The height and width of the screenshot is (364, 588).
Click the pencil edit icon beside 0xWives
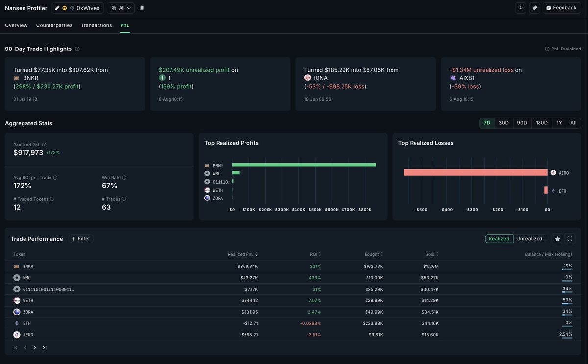point(57,8)
